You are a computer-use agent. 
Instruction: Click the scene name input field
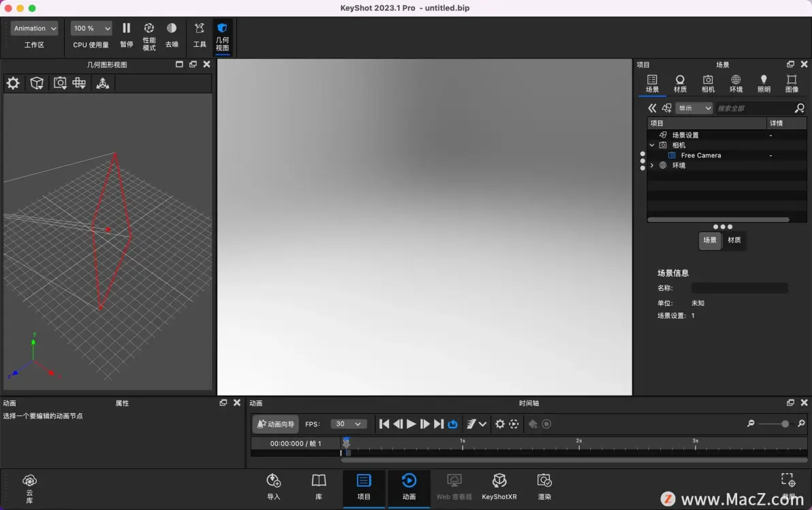pos(740,288)
